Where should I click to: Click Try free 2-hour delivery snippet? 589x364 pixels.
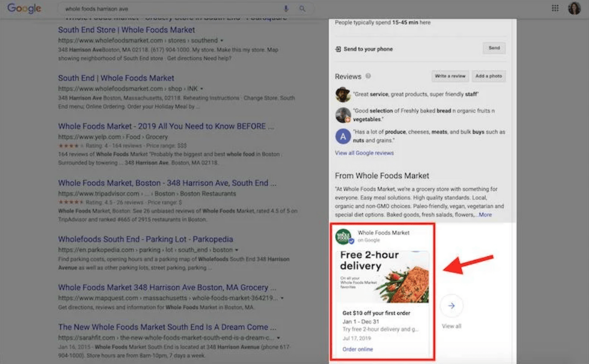[x=381, y=330]
